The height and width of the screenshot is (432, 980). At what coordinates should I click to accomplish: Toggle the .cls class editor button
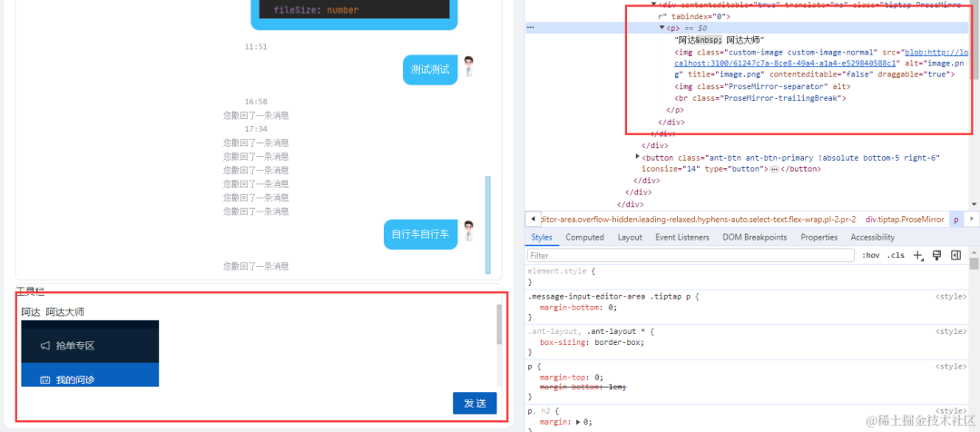click(896, 255)
